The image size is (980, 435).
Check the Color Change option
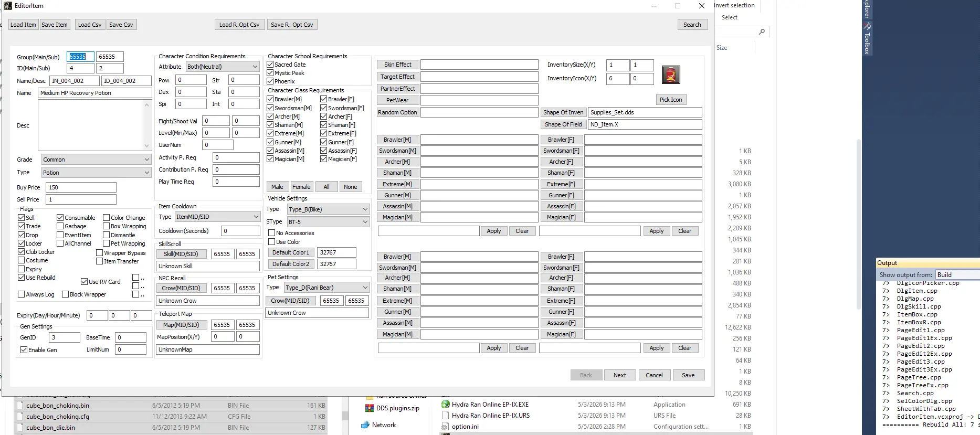tap(107, 217)
